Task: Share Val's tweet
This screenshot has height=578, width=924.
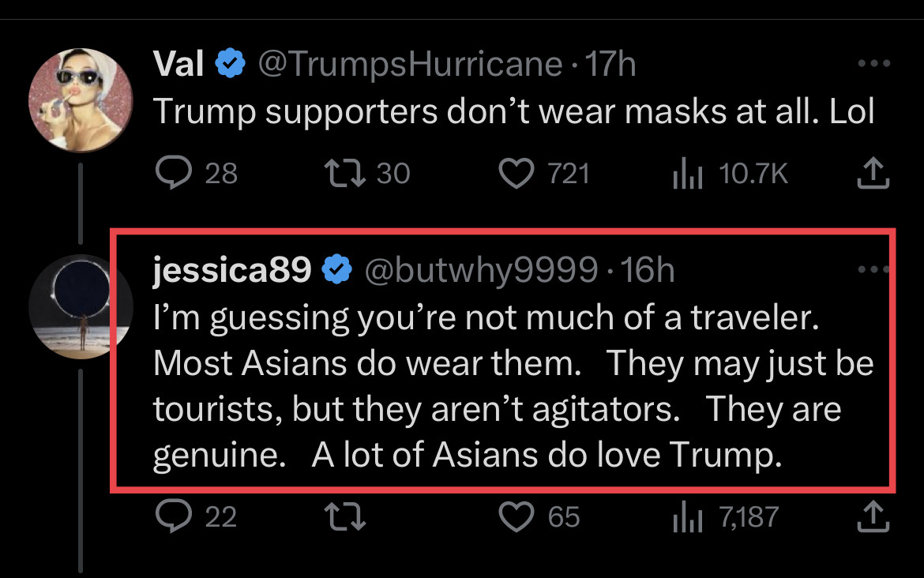Action: tap(873, 174)
